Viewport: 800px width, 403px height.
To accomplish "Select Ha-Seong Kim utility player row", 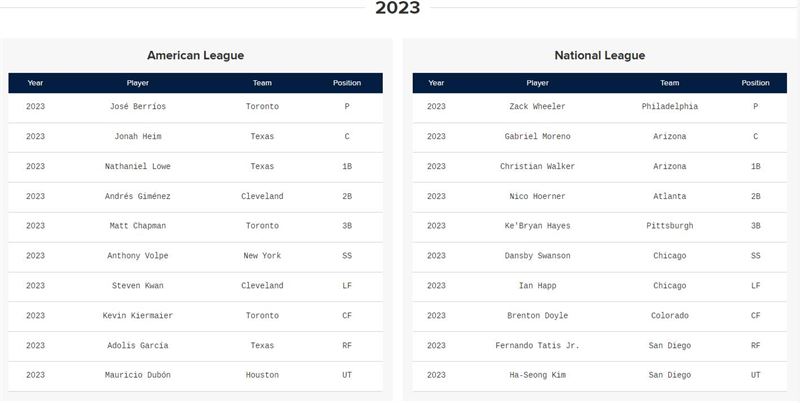I will coord(599,375).
